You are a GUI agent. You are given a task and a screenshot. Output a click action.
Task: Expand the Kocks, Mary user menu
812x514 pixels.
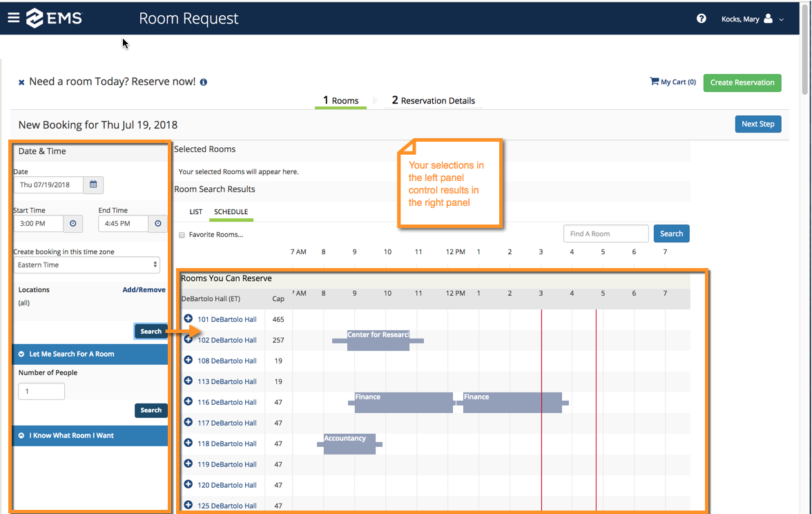(752, 19)
